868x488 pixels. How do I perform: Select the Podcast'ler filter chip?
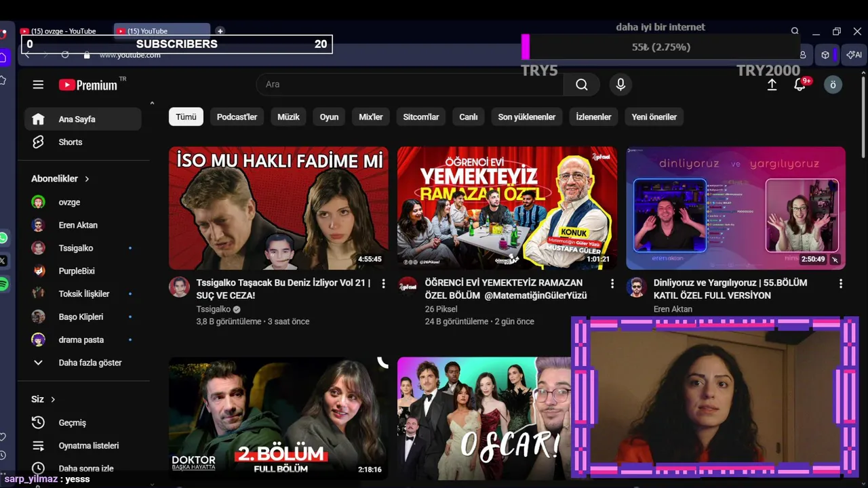pyautogui.click(x=237, y=117)
